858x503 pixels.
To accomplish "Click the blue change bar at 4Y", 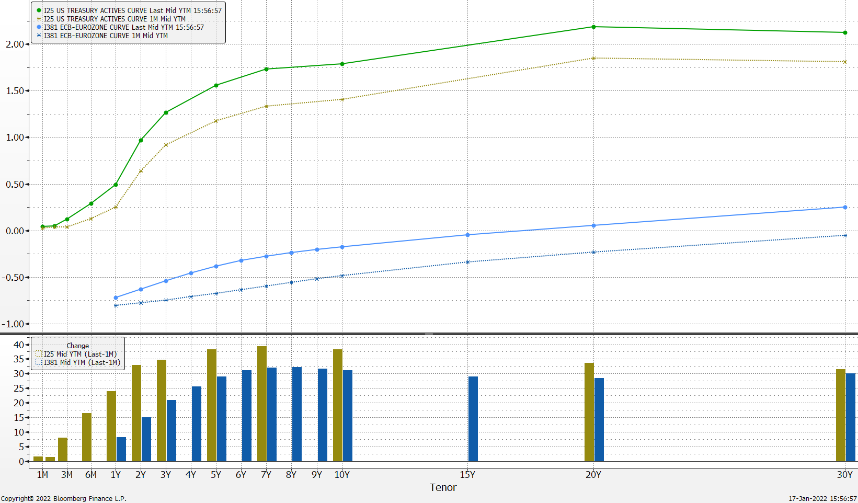I will [196, 424].
